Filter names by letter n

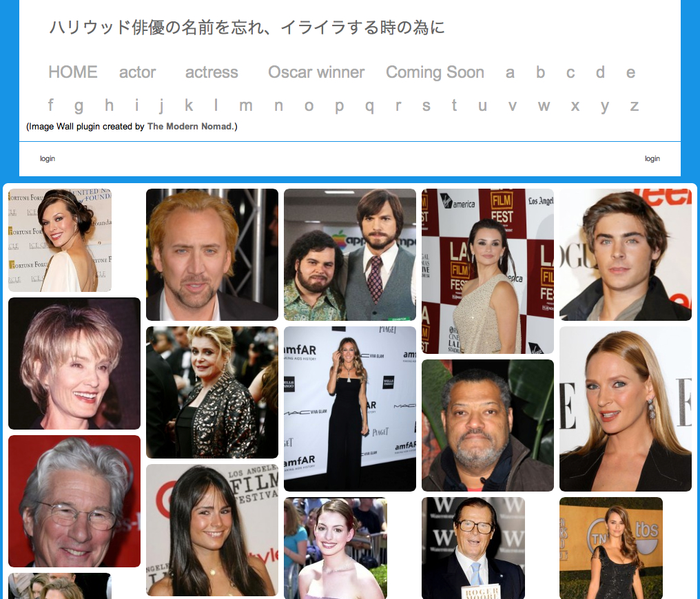(278, 106)
